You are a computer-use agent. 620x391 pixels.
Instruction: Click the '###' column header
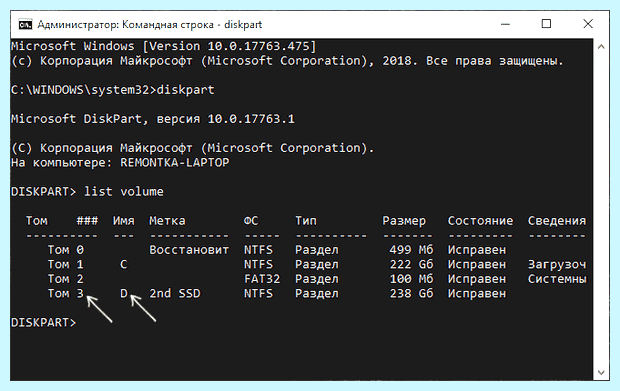pyautogui.click(x=87, y=221)
